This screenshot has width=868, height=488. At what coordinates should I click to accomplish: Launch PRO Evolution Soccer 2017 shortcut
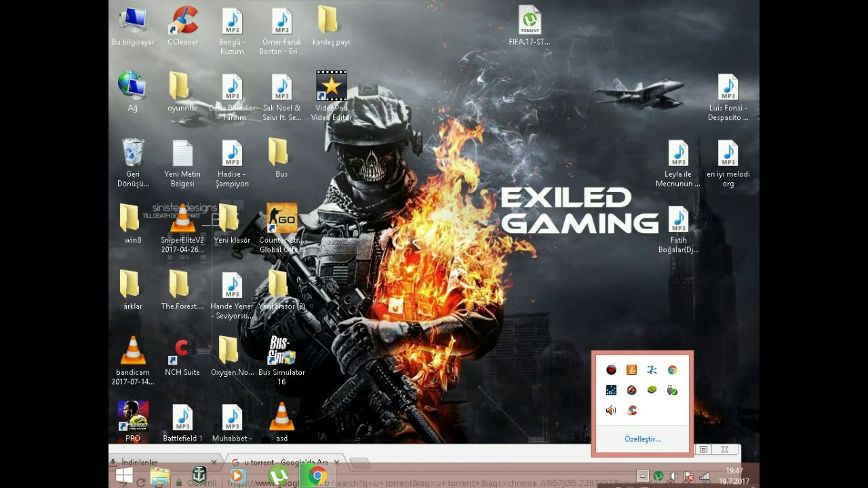133,422
